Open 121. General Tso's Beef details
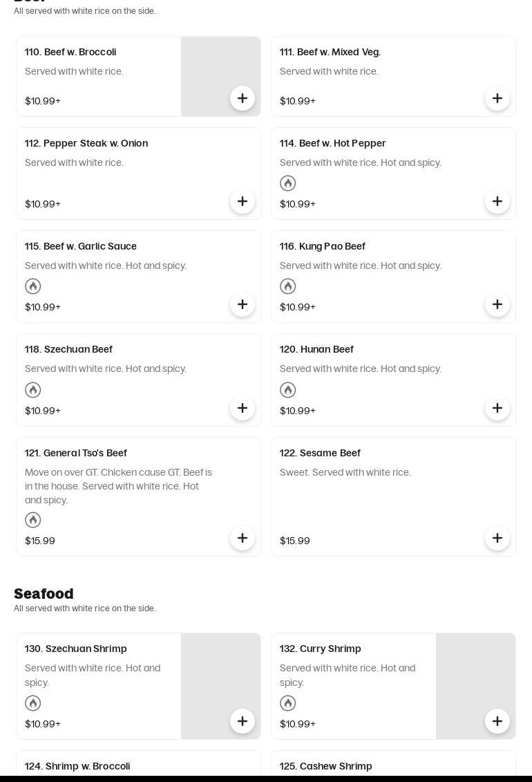The width and height of the screenshot is (532, 782). [76, 453]
